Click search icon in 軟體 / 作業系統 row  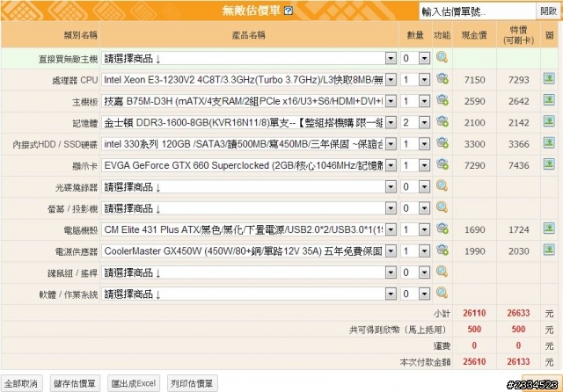(x=442, y=294)
